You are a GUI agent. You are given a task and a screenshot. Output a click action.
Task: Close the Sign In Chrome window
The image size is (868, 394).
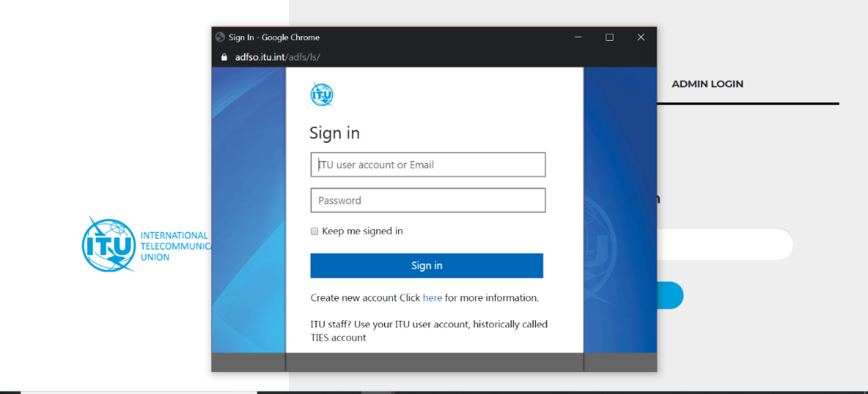pos(641,37)
